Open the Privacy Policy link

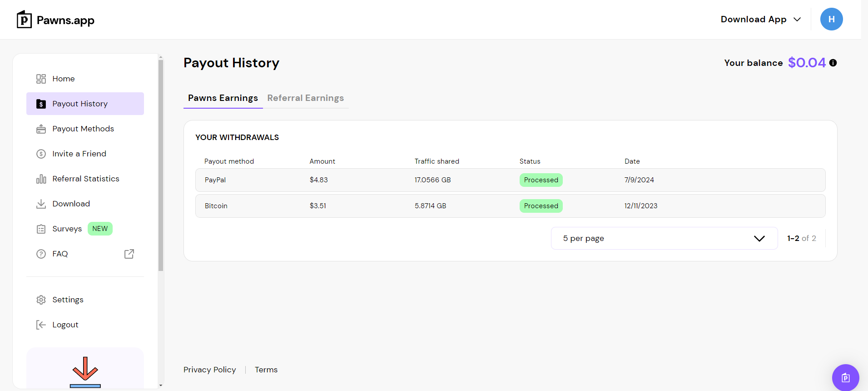[210, 370]
